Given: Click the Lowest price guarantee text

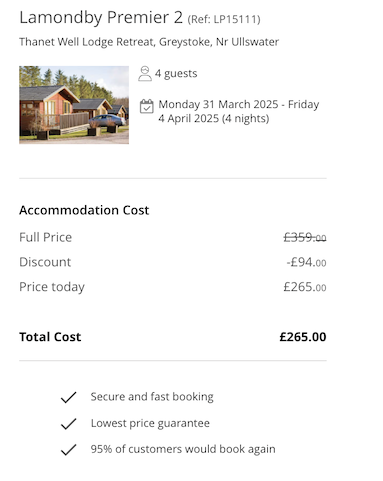Looking at the screenshot, I should [x=150, y=423].
